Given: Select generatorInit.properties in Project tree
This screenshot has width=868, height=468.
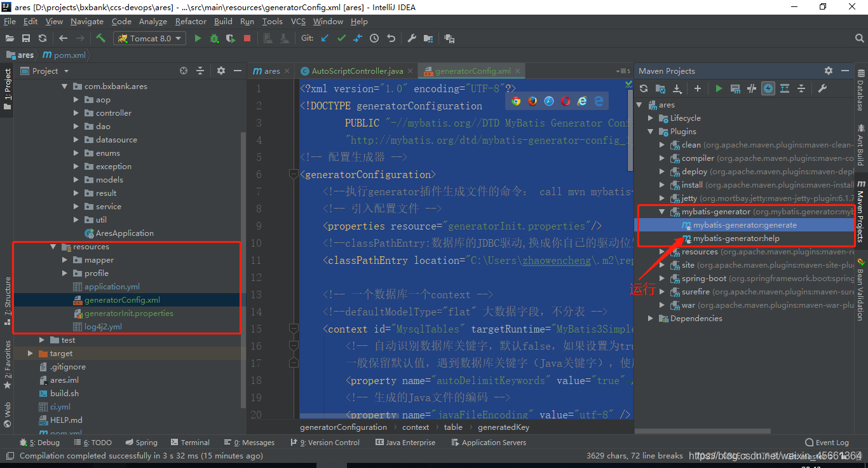Looking at the screenshot, I should 128,313.
